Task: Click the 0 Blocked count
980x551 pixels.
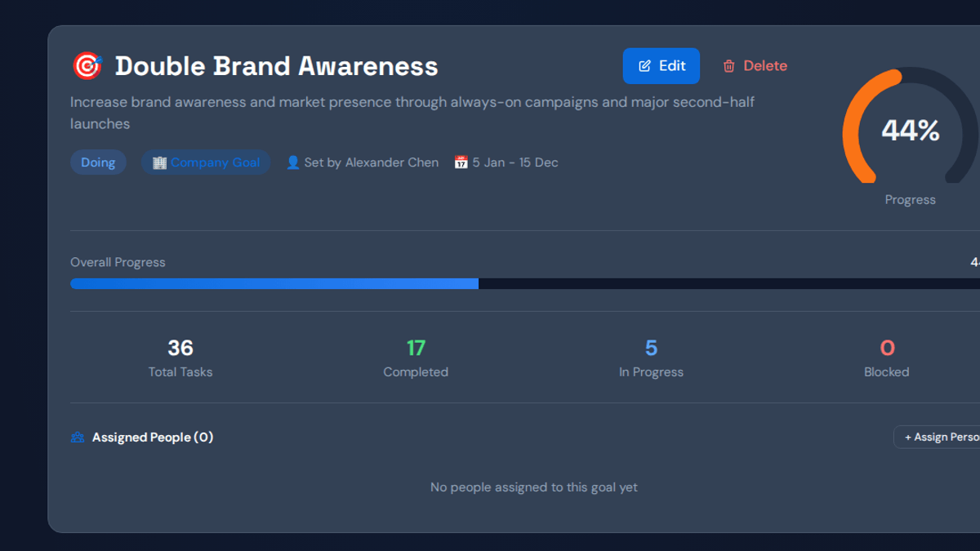Action: click(887, 348)
